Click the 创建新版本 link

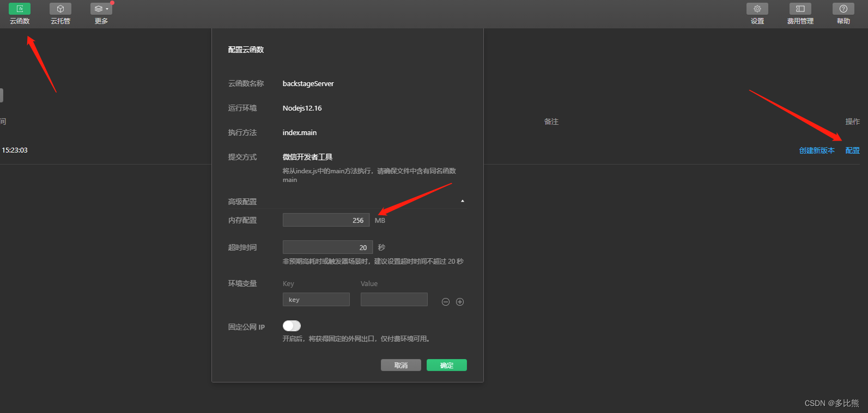coord(817,150)
